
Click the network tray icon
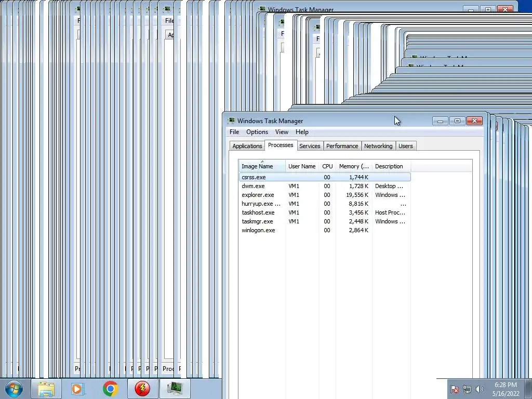(467, 389)
